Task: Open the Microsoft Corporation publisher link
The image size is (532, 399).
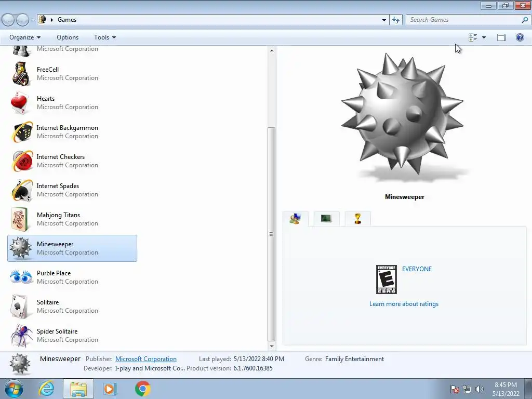Action: (x=146, y=359)
